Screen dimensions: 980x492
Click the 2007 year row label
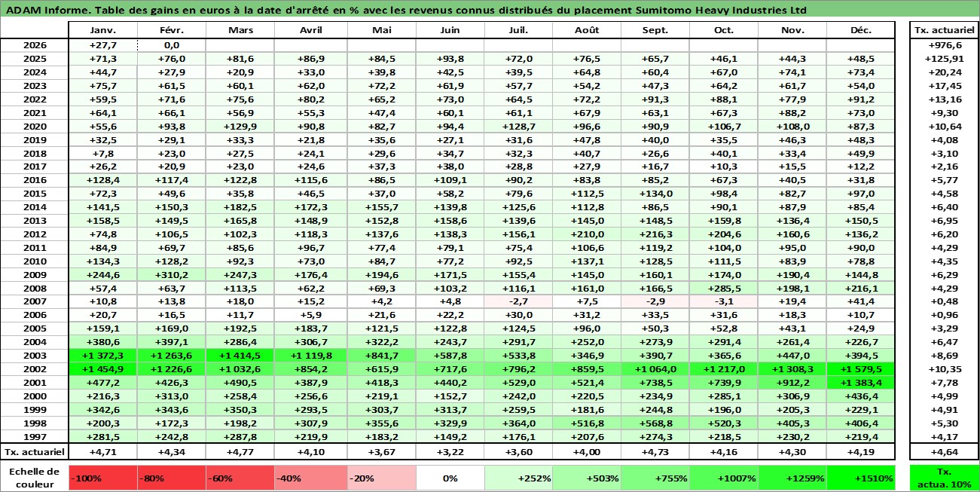(x=35, y=301)
